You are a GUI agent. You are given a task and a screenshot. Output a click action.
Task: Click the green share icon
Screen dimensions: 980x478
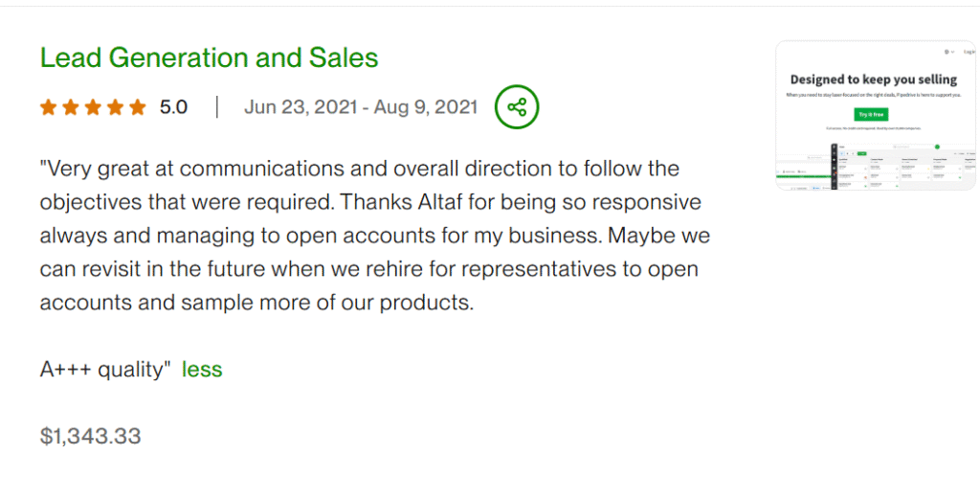[517, 107]
